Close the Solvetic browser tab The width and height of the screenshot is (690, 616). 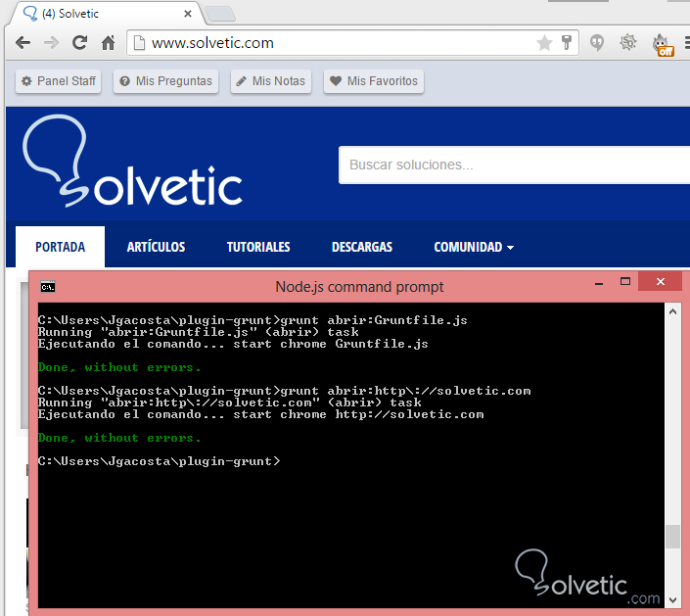(188, 14)
